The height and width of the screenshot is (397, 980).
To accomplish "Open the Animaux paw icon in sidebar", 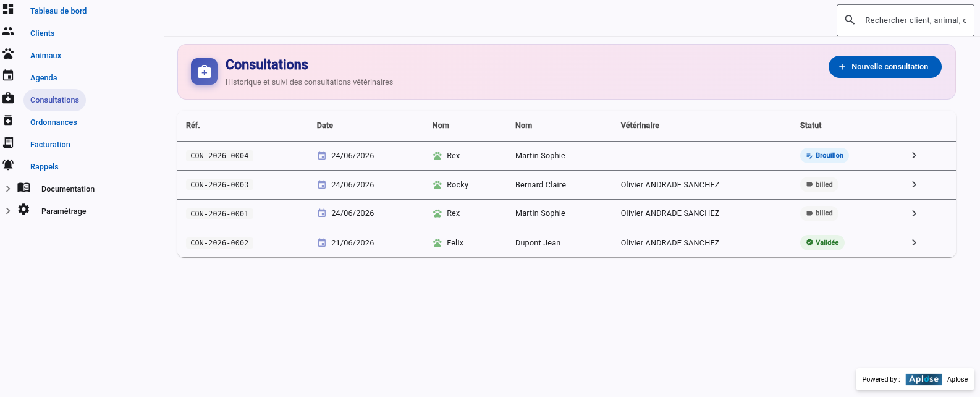I will (8, 54).
